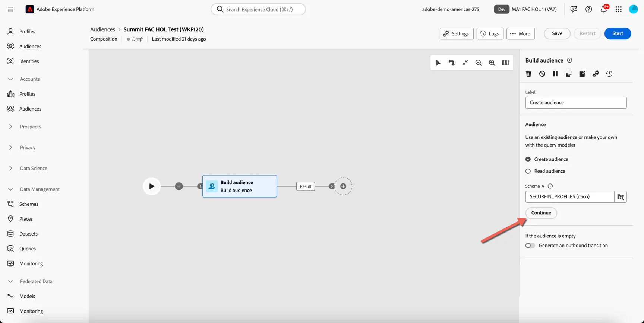
Task: Select the pointer tool in canvas toolbar
Action: tap(438, 63)
